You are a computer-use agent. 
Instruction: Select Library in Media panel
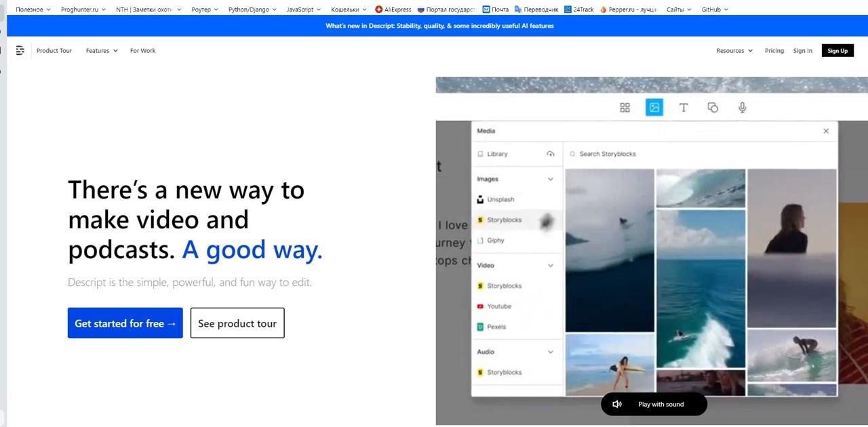tap(497, 154)
